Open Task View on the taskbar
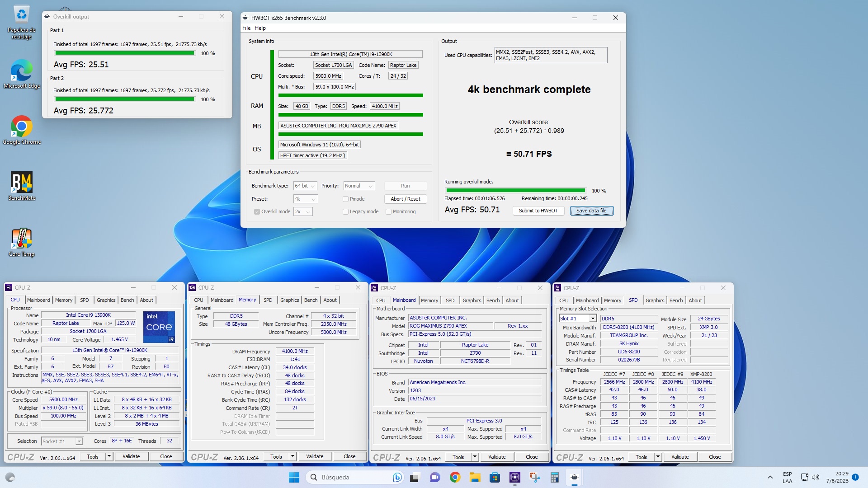Viewport: 868px width, 488px height. (x=415, y=477)
